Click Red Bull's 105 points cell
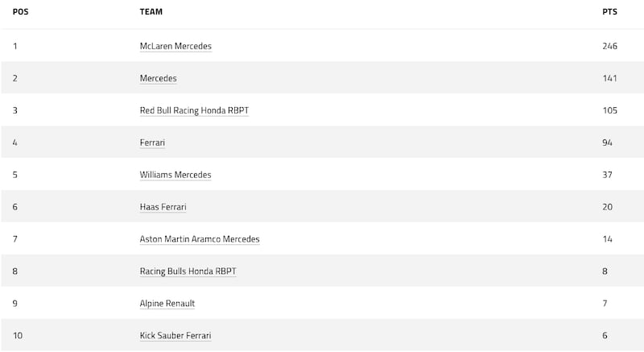This screenshot has height=352, width=644. click(609, 110)
